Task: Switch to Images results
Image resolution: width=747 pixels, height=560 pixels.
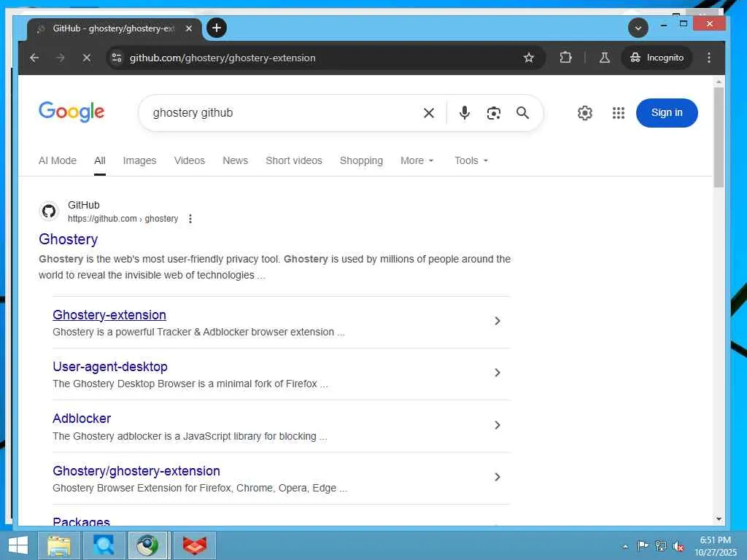Action: pyautogui.click(x=139, y=160)
